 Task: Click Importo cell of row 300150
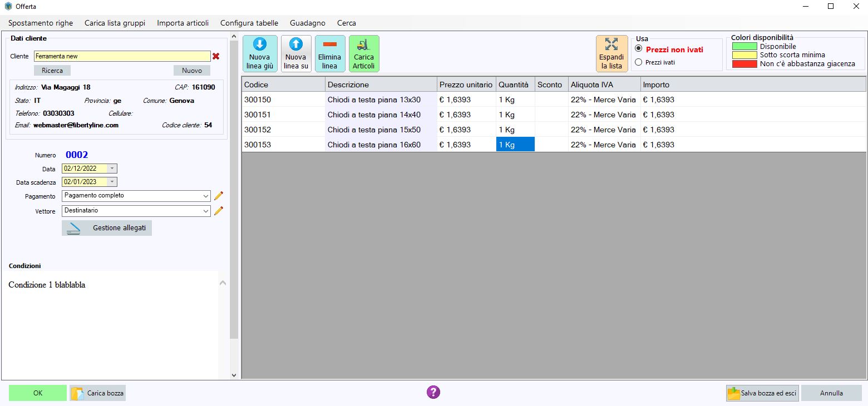[x=753, y=100]
